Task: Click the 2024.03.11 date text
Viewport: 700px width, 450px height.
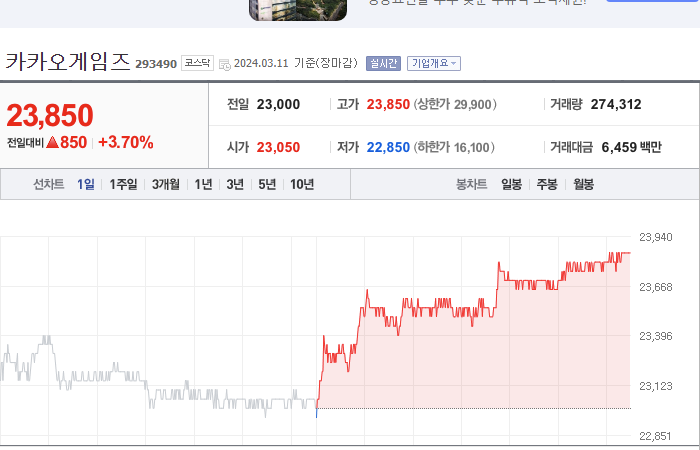Action: (261, 63)
